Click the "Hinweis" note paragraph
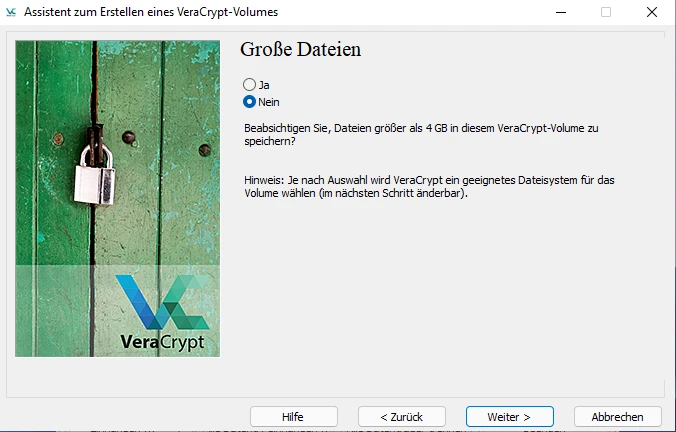 [x=430, y=185]
